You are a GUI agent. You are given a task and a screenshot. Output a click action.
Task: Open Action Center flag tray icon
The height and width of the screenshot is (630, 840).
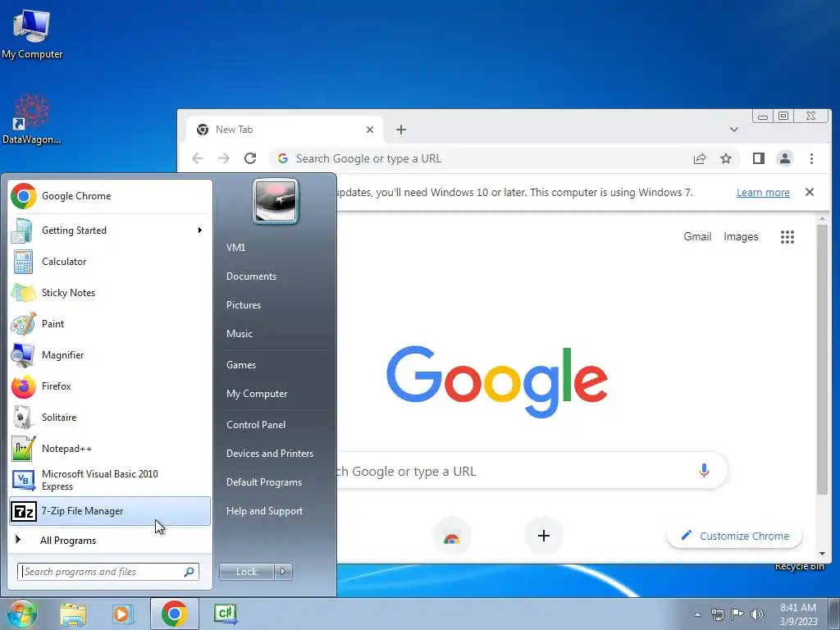(737, 614)
